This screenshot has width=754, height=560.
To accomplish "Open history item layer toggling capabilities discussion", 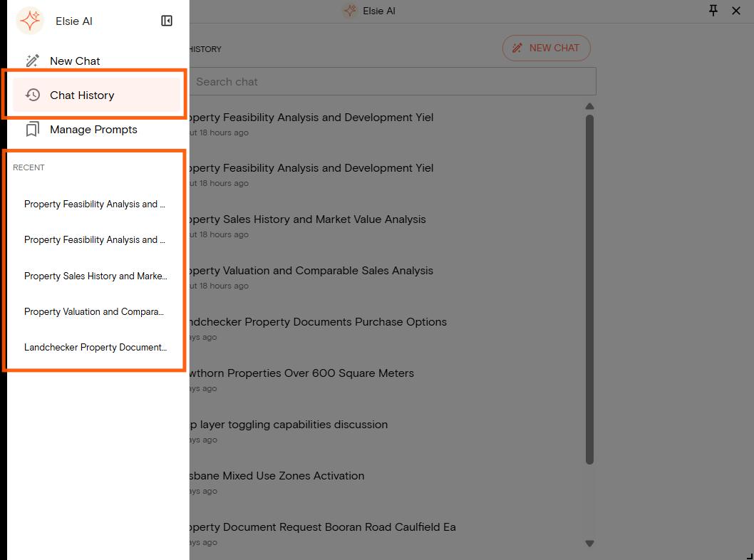I will pos(289,425).
